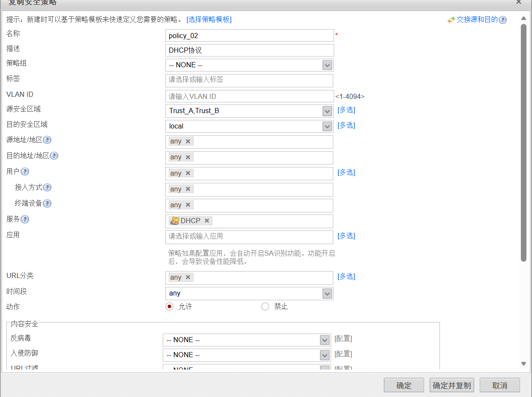Click help icon next to 用户
The image size is (532, 397).
[25, 172]
